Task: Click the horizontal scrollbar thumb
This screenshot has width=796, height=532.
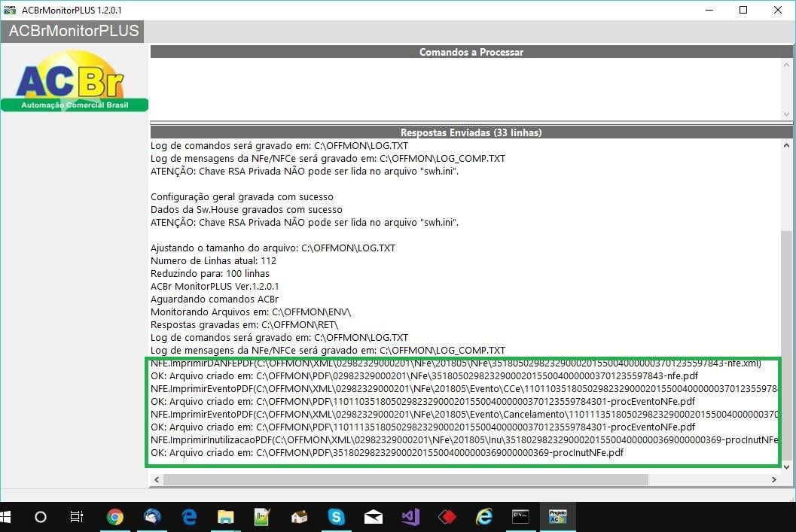Action: point(406,479)
